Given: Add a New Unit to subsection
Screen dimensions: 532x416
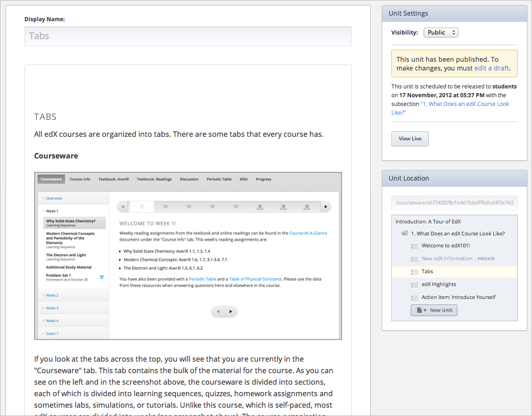Looking at the screenshot, I should pos(434,310).
